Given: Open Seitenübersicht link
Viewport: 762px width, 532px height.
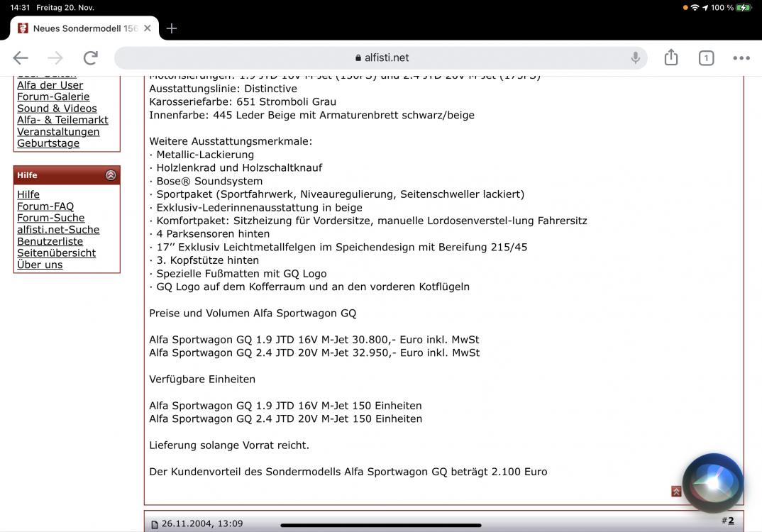Looking at the screenshot, I should pos(56,253).
